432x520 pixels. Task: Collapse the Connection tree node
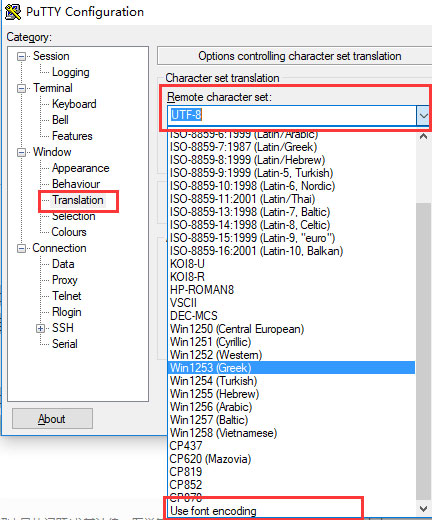[21, 248]
